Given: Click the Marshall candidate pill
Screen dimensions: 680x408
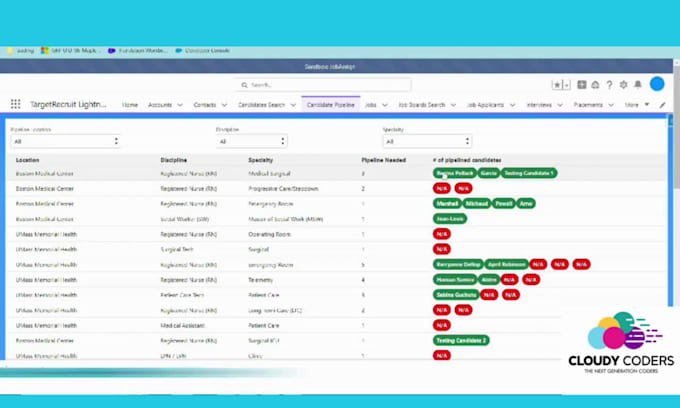Looking at the screenshot, I should (x=447, y=204).
